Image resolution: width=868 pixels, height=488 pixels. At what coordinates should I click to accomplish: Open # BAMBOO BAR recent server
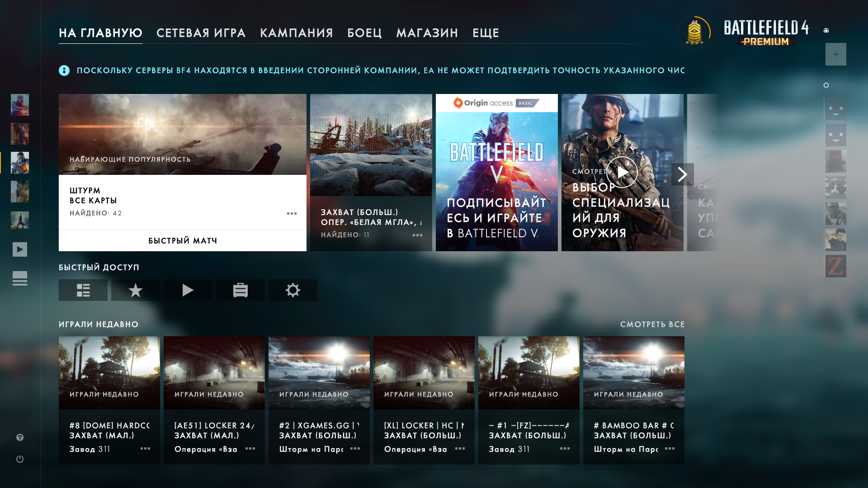pyautogui.click(x=634, y=400)
